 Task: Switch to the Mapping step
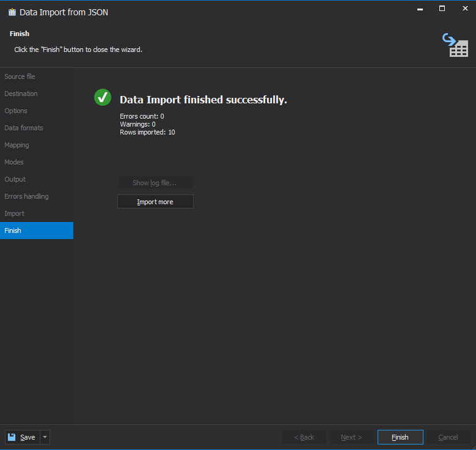coord(37,145)
